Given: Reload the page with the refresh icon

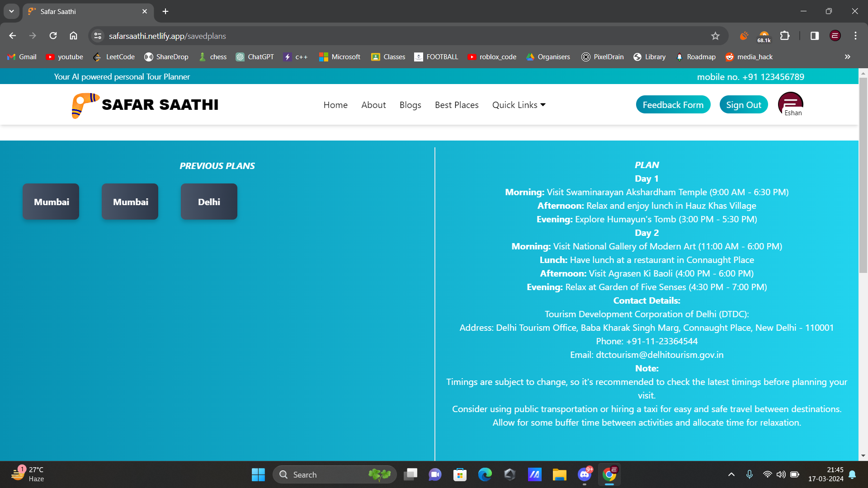Looking at the screenshot, I should 53,36.
